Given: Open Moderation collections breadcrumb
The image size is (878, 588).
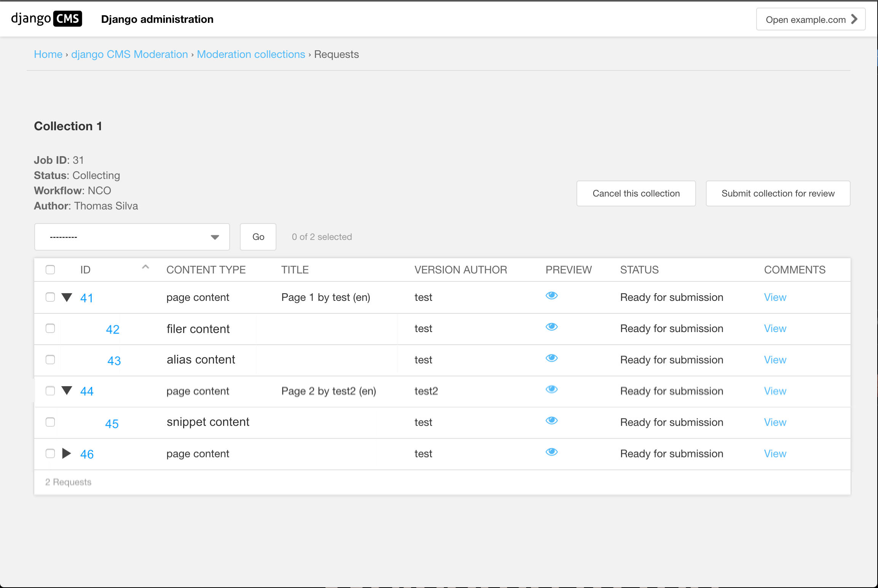Looking at the screenshot, I should pos(251,54).
